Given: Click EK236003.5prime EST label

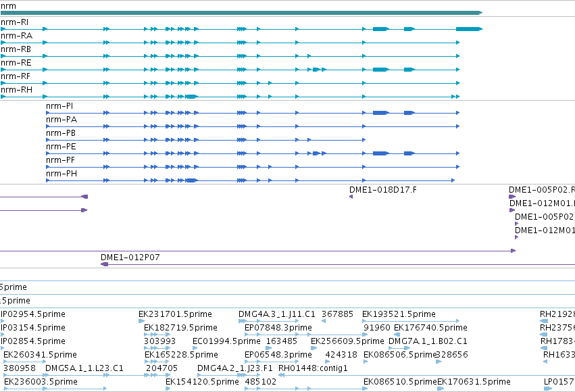Looking at the screenshot, I should pos(41,382).
